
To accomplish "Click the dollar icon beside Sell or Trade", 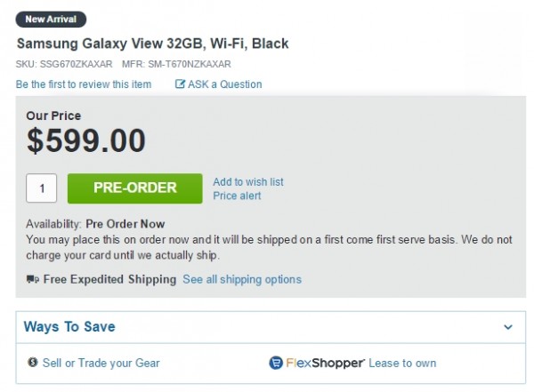I will [x=33, y=363].
